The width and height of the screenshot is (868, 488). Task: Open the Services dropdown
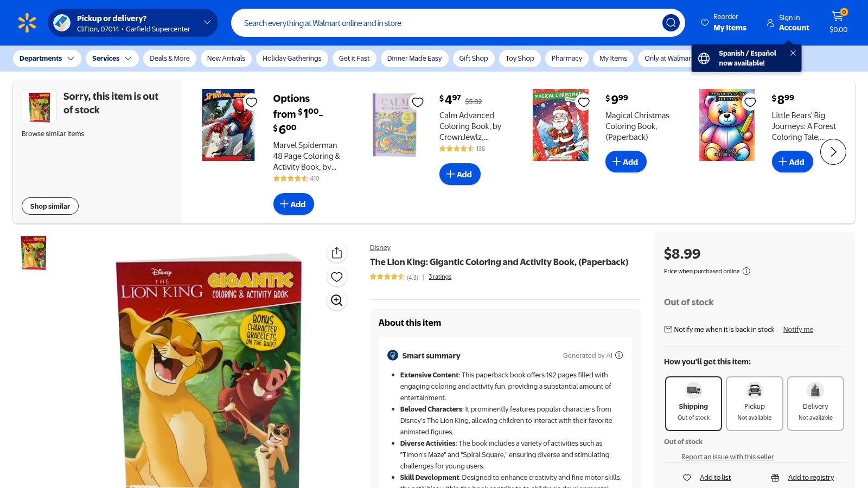[x=111, y=58]
